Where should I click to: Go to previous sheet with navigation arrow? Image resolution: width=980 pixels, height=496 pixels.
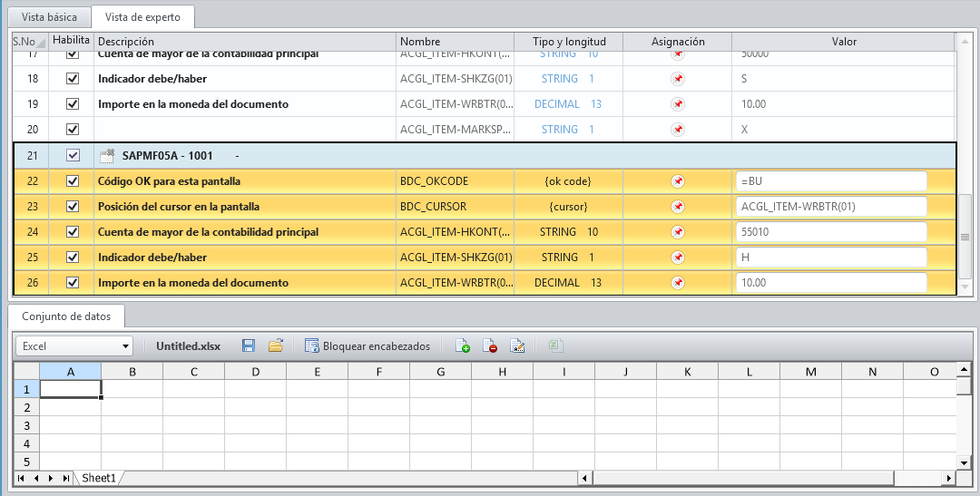tap(35, 479)
